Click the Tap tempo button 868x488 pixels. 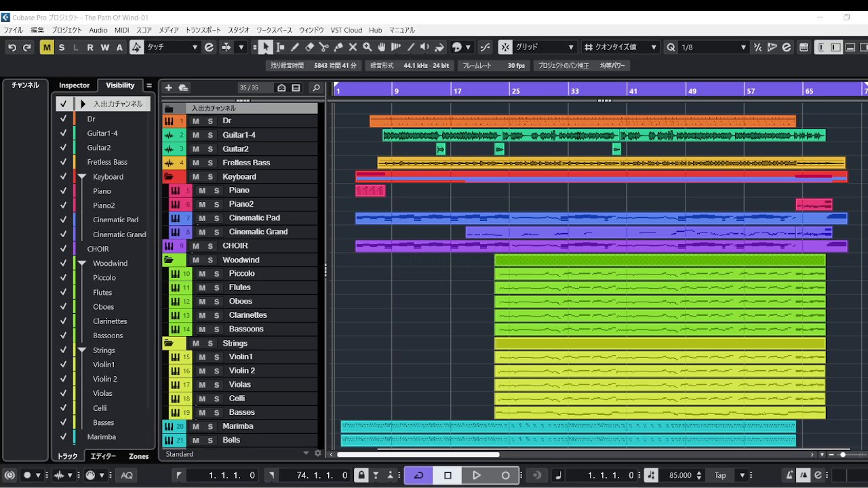coord(720,475)
